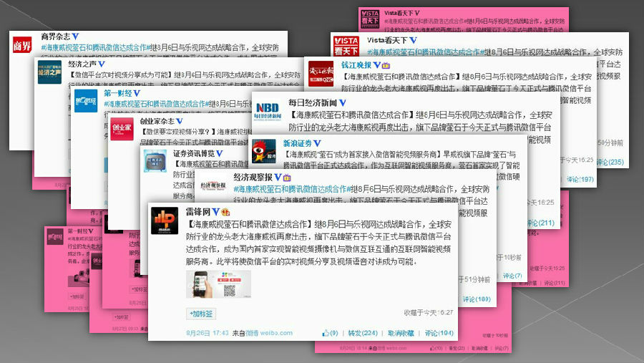This screenshot has height=363, width=644.
Task: Open the 商界杂志 red avatar
Action: tap(21, 44)
